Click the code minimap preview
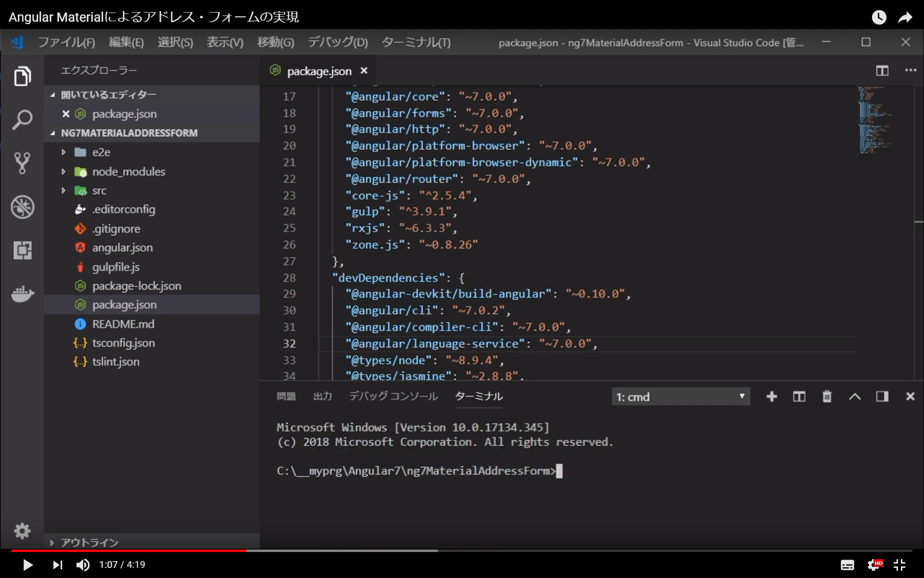 (x=875, y=120)
